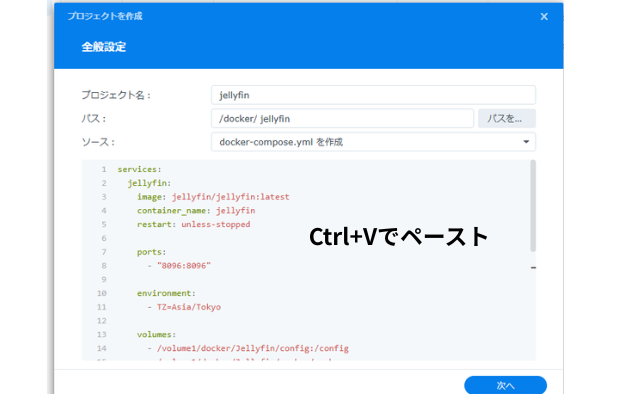Click the "8096:8096" port mapping text

184,266
